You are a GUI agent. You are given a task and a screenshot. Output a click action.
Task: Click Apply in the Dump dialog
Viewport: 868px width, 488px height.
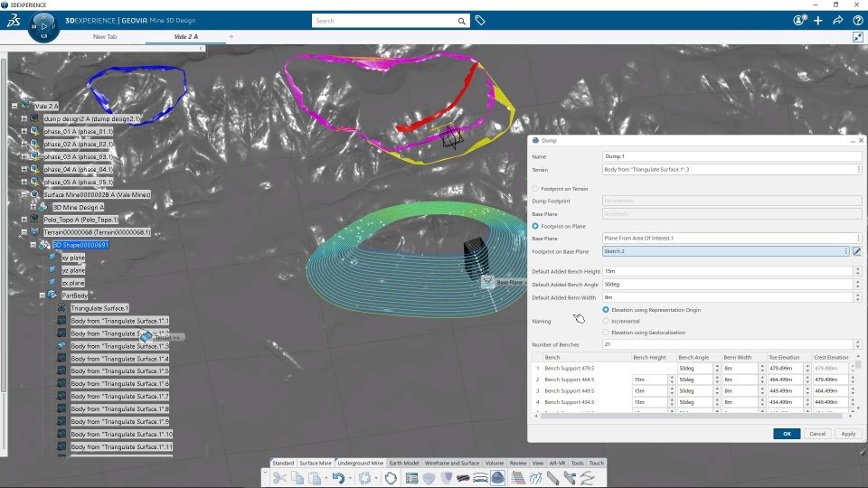point(848,434)
